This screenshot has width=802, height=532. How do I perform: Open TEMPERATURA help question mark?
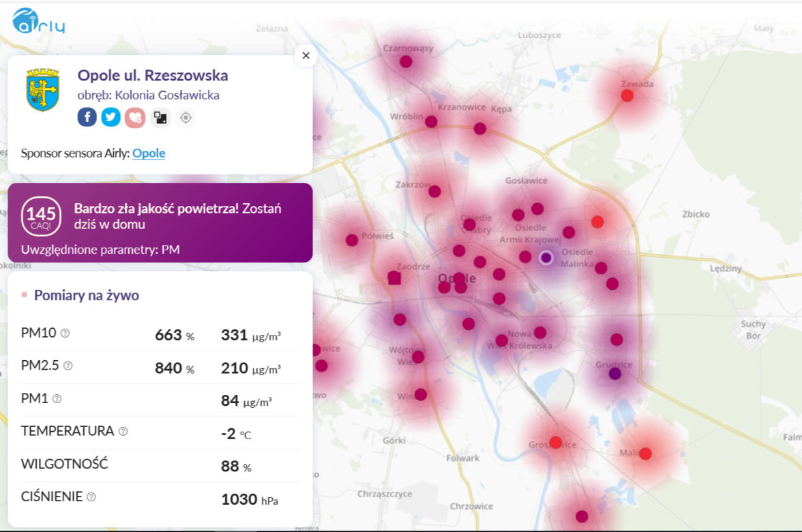point(123,431)
